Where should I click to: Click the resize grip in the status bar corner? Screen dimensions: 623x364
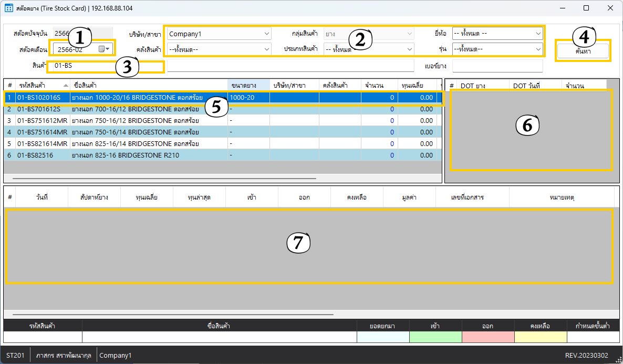tap(618, 359)
